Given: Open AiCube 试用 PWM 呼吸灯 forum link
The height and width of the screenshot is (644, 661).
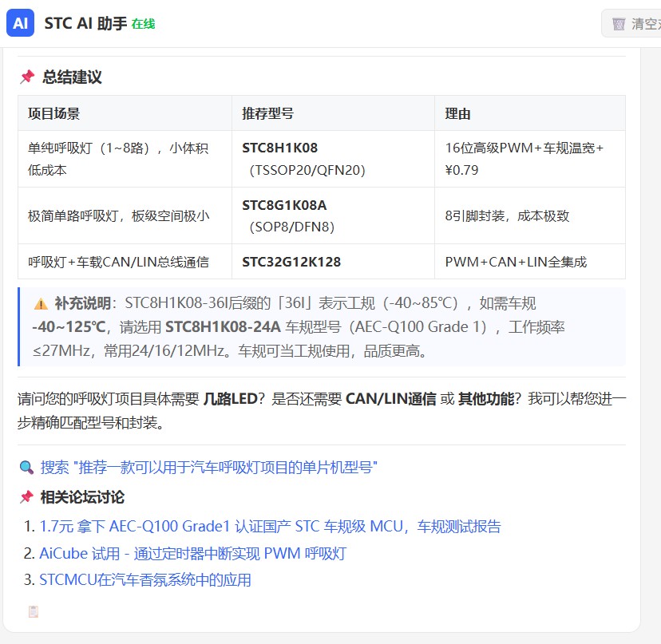Looking at the screenshot, I should click(192, 553).
